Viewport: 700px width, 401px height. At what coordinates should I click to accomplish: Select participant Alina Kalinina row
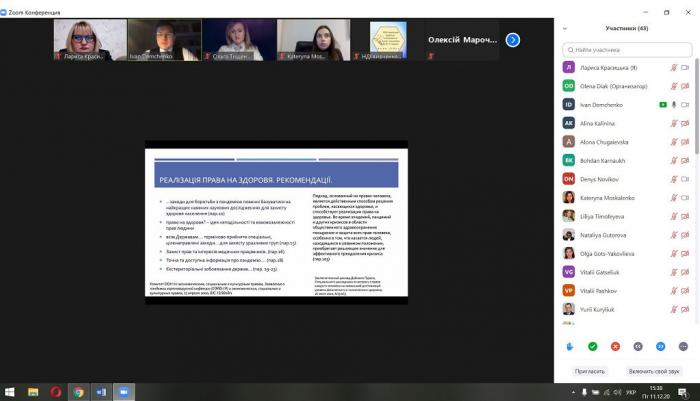point(627,124)
